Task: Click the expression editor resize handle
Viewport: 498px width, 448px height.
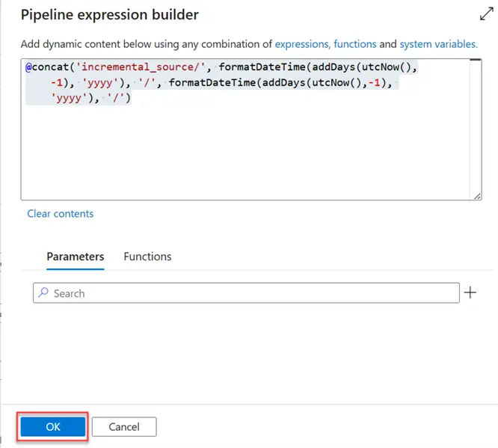Action: [x=477, y=195]
